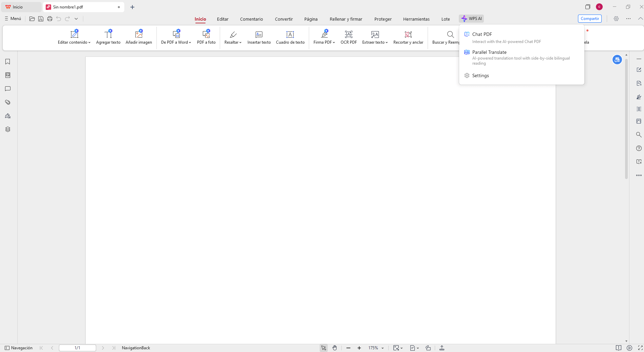
Task: Toggle the Navegación pane
Action: click(19, 348)
